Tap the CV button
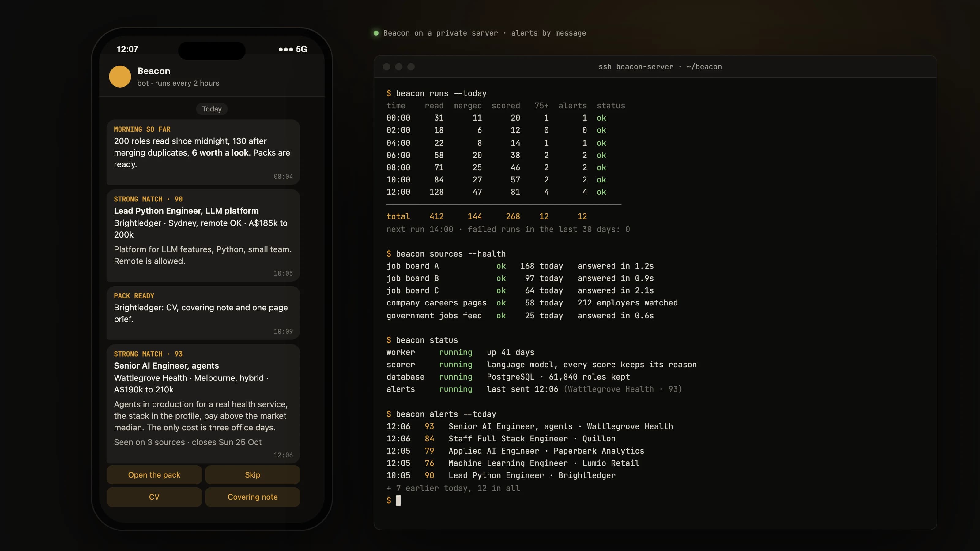The height and width of the screenshot is (551, 980). (x=154, y=497)
